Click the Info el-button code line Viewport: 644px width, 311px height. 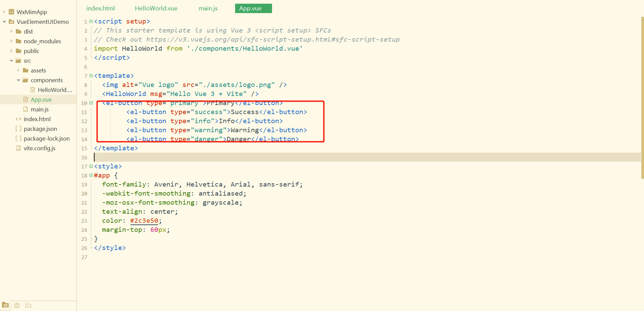[x=204, y=121]
